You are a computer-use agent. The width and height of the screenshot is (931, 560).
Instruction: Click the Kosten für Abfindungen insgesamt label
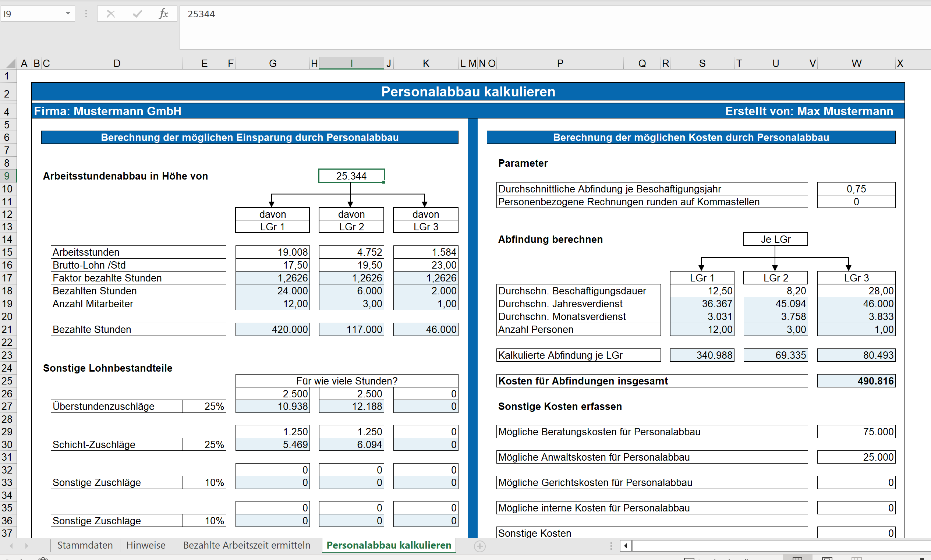[x=652, y=381]
